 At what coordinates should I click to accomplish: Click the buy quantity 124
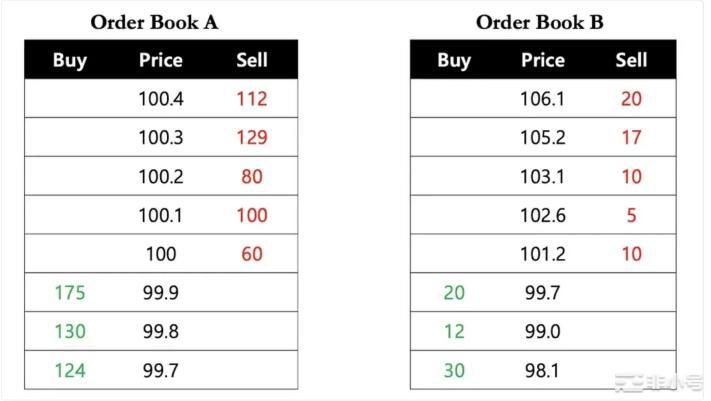70,371
